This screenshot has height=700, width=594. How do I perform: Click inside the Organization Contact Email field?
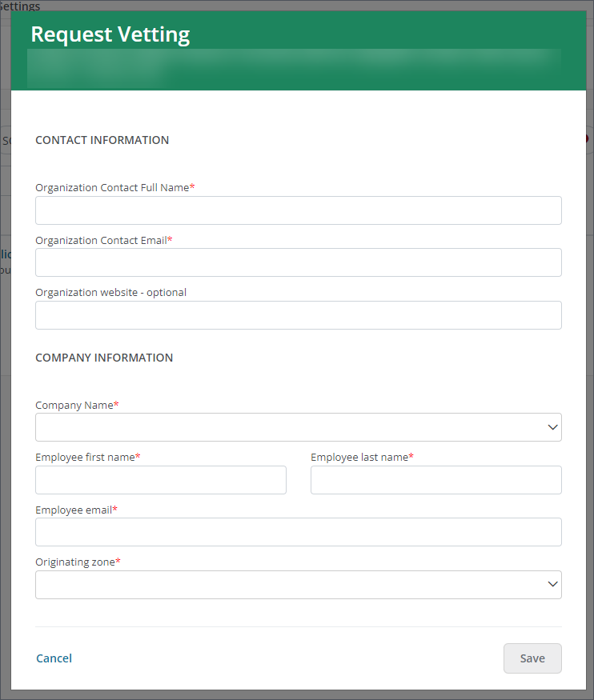pyautogui.click(x=298, y=262)
